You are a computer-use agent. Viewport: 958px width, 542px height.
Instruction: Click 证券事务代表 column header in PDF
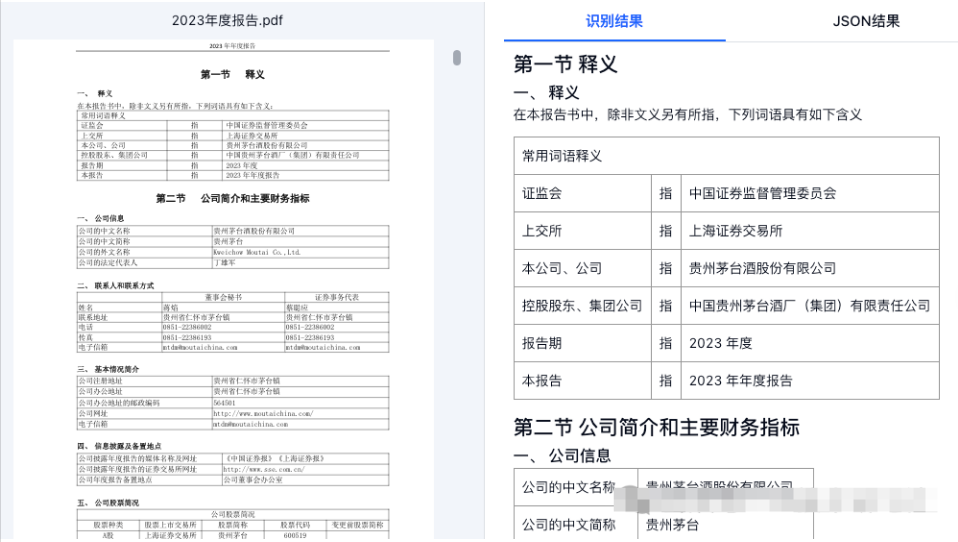point(337,298)
